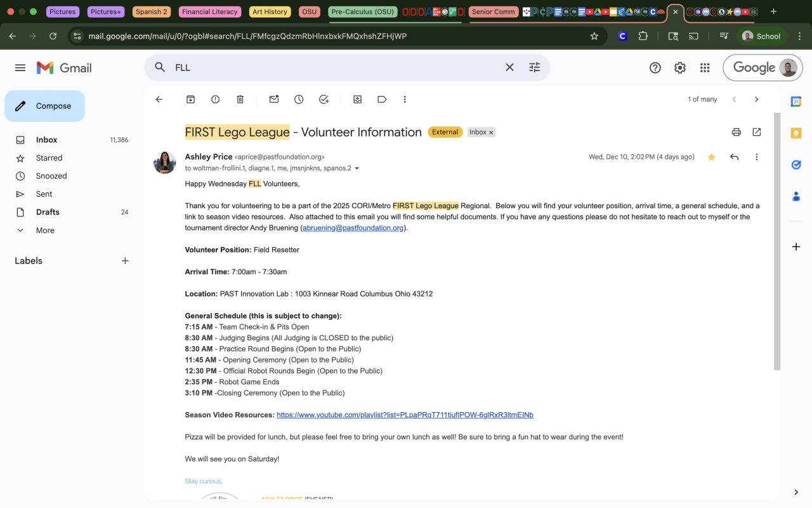Click the Move to icon
The width and height of the screenshot is (812, 508).
coord(358,99)
